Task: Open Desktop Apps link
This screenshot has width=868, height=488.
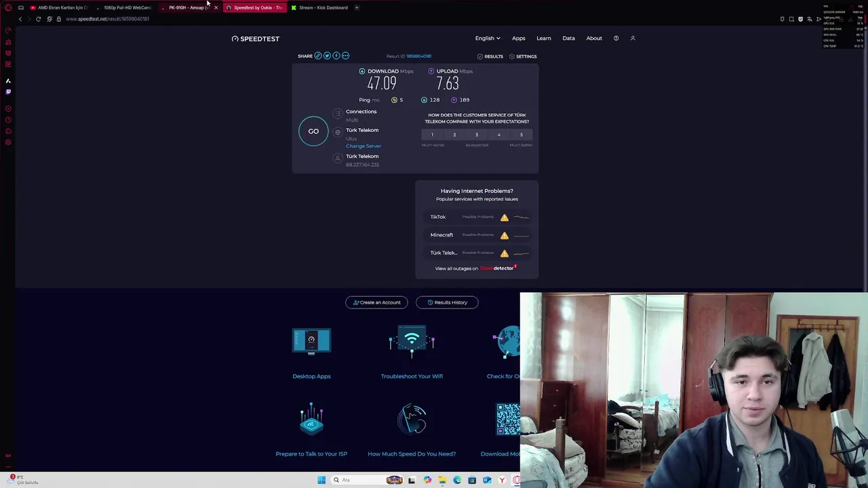Action: coord(311,376)
